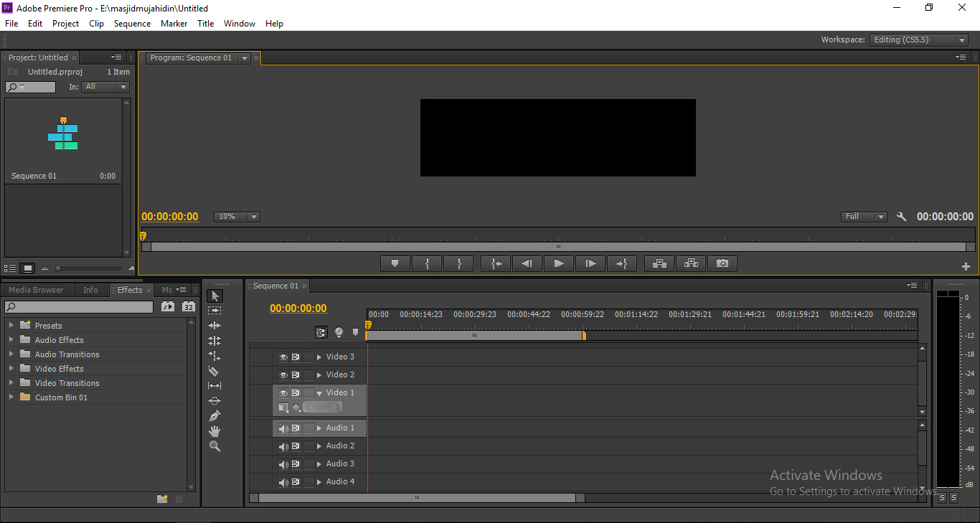Click the New Bin icon in Effects panel
980x523 pixels.
click(x=161, y=499)
